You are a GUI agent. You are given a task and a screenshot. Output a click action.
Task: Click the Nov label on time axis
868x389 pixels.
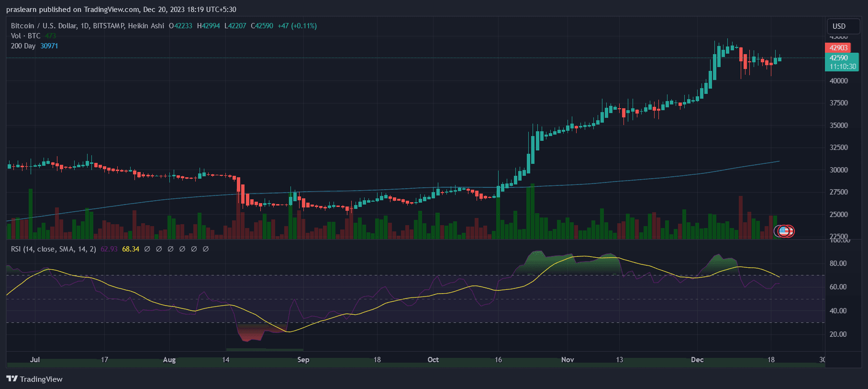point(568,360)
